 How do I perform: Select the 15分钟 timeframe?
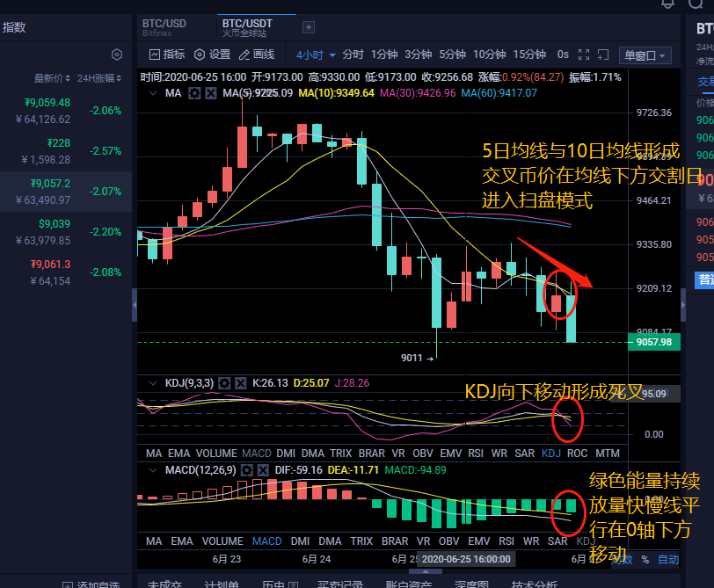[529, 54]
